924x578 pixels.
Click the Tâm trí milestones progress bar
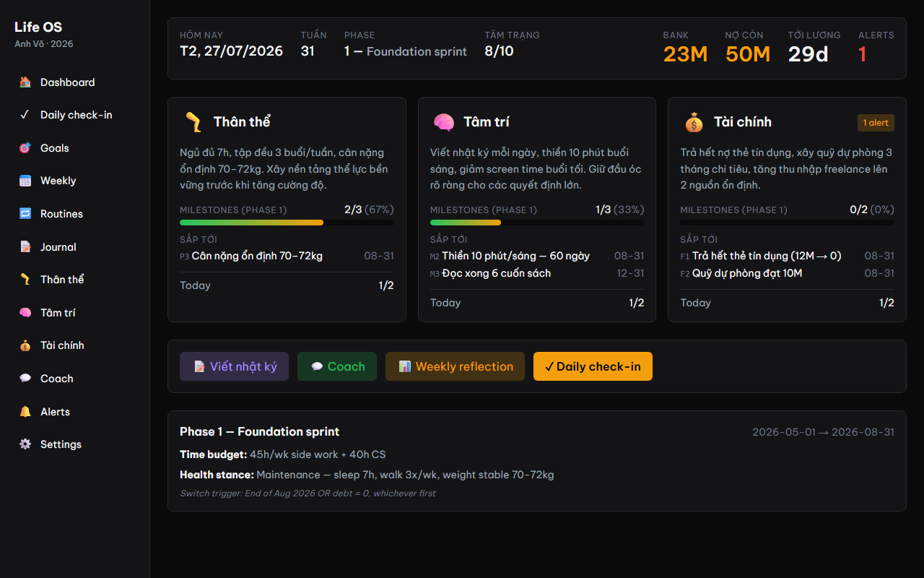537,223
